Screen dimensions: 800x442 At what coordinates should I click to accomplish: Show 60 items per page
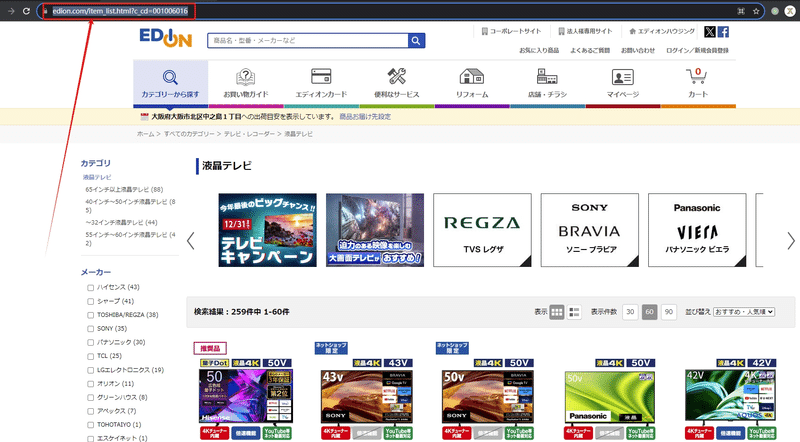(x=649, y=311)
